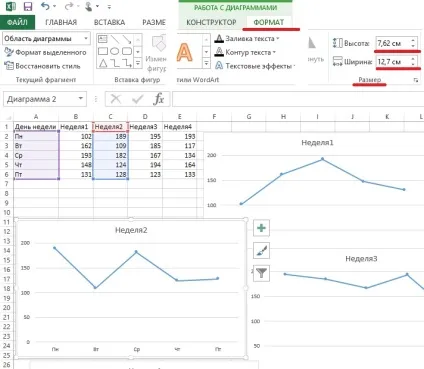Select the text box shape icon
Image resolution: width=424 pixels, height=369 pixels.
tap(103, 39)
